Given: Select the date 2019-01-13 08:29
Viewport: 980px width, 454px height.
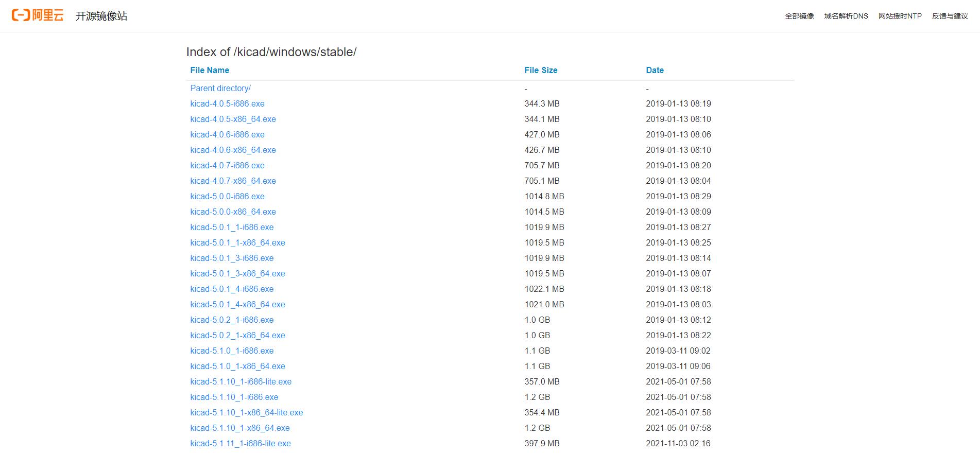Looking at the screenshot, I should click(x=678, y=196).
